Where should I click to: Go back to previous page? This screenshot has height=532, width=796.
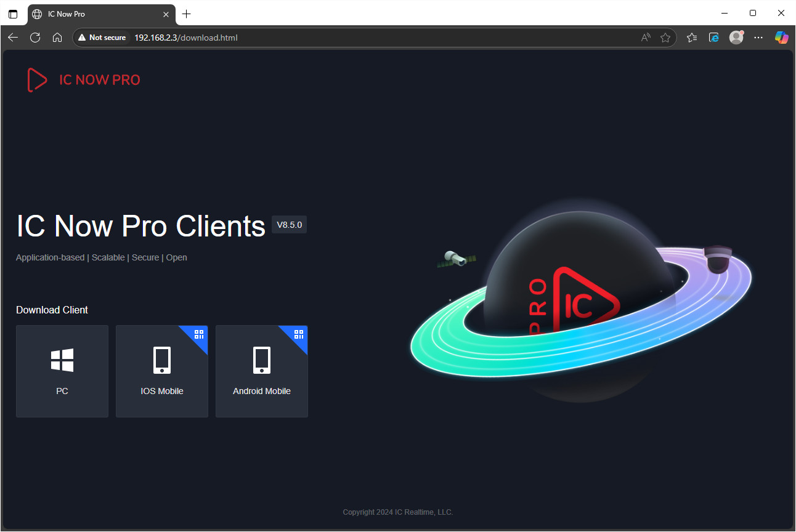pos(13,38)
